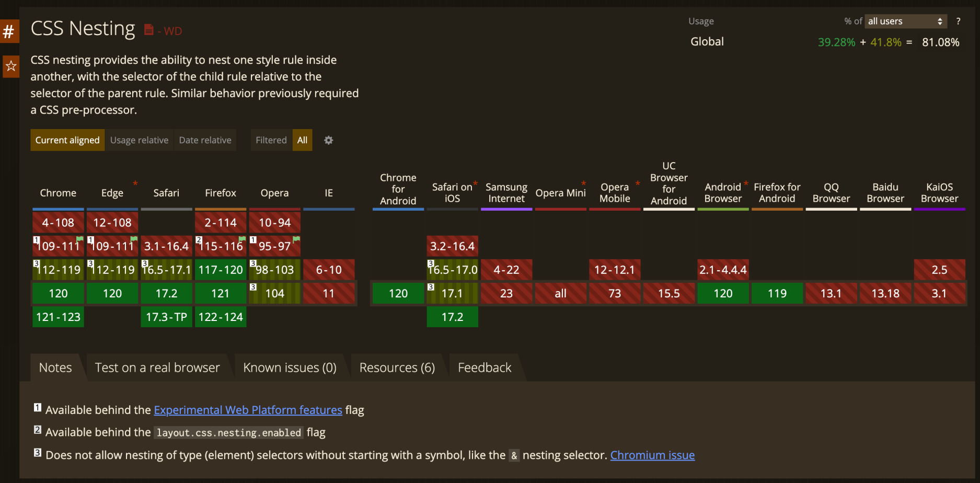Click the red IE 11 support cell
The width and height of the screenshot is (980, 483).
pyautogui.click(x=329, y=293)
